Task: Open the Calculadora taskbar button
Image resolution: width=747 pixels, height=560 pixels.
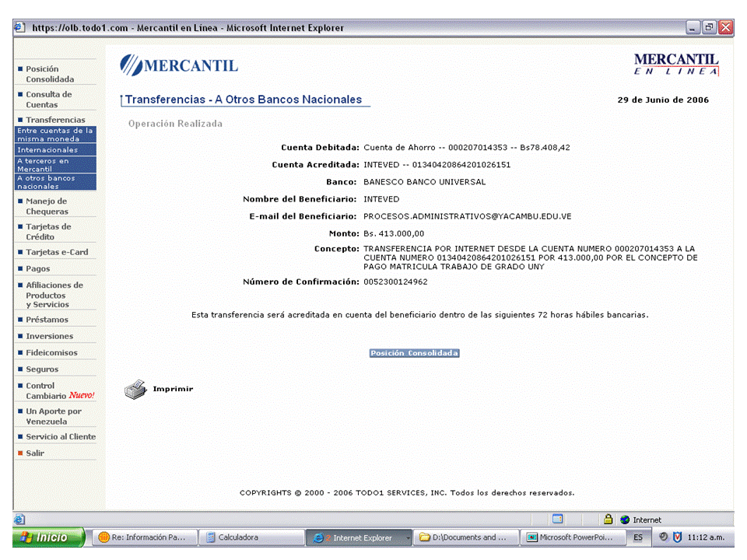Action: [251, 537]
